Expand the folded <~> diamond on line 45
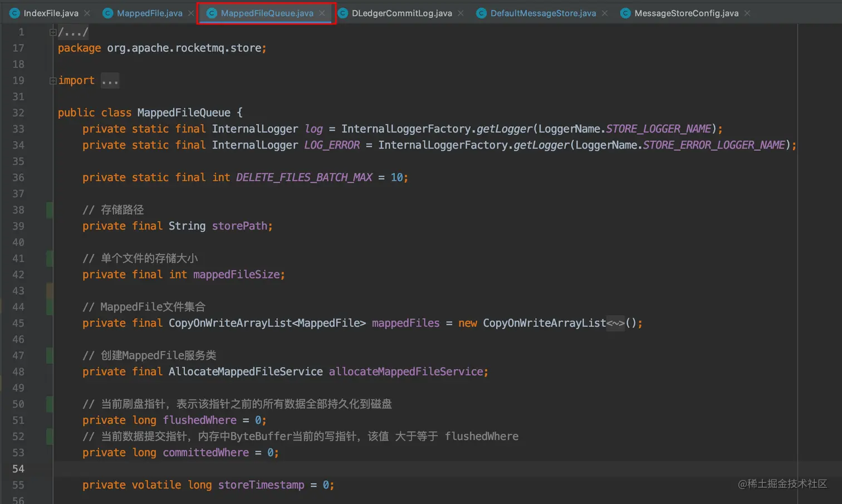Screen dimensions: 842x504 tap(615, 324)
